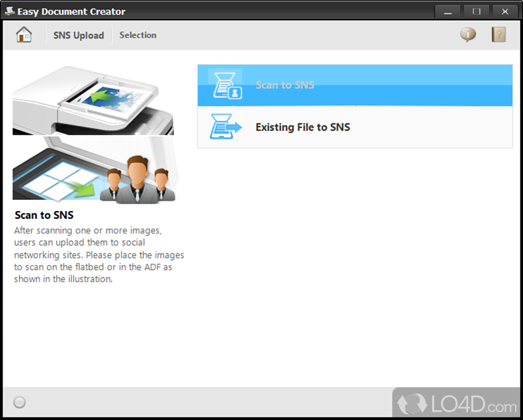Click the round status indicator at bottom left

20,402
